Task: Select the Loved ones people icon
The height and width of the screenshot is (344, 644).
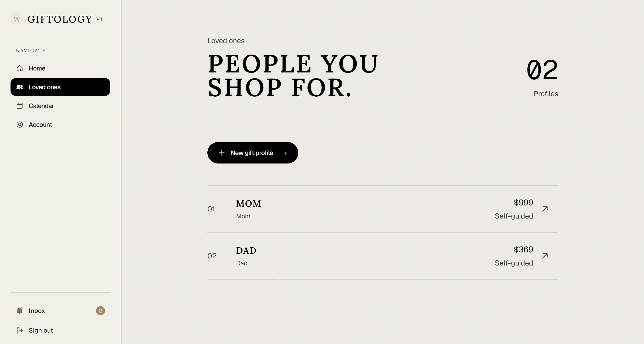Action: (x=20, y=87)
